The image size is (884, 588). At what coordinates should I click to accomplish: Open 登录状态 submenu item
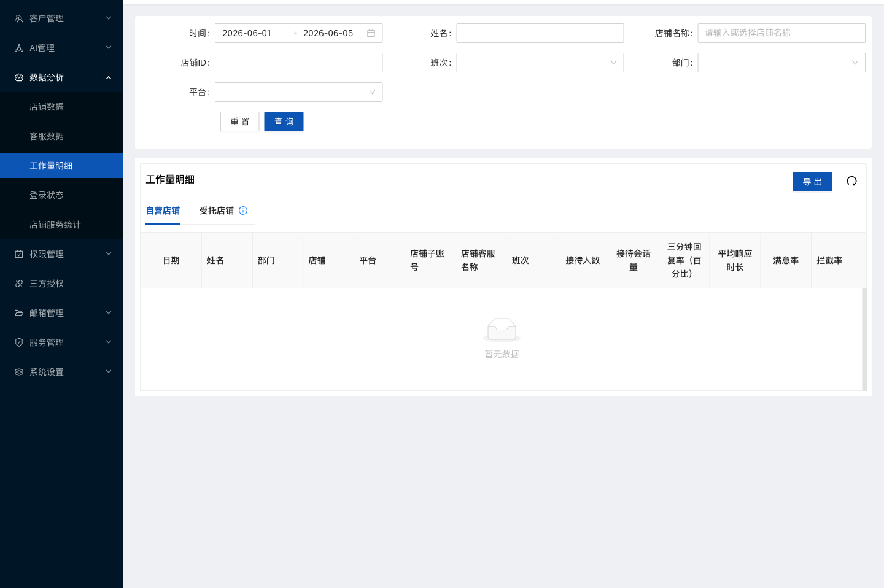point(61,195)
